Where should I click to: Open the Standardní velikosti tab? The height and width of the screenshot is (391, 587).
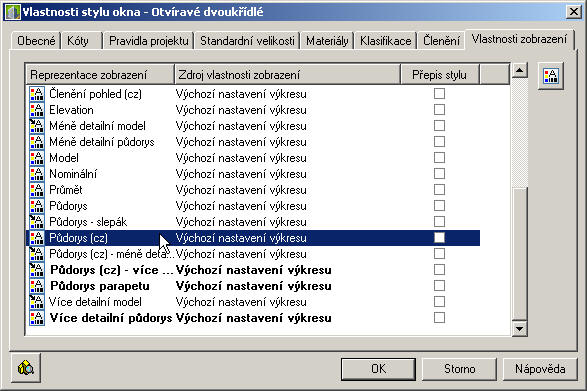[x=247, y=40]
